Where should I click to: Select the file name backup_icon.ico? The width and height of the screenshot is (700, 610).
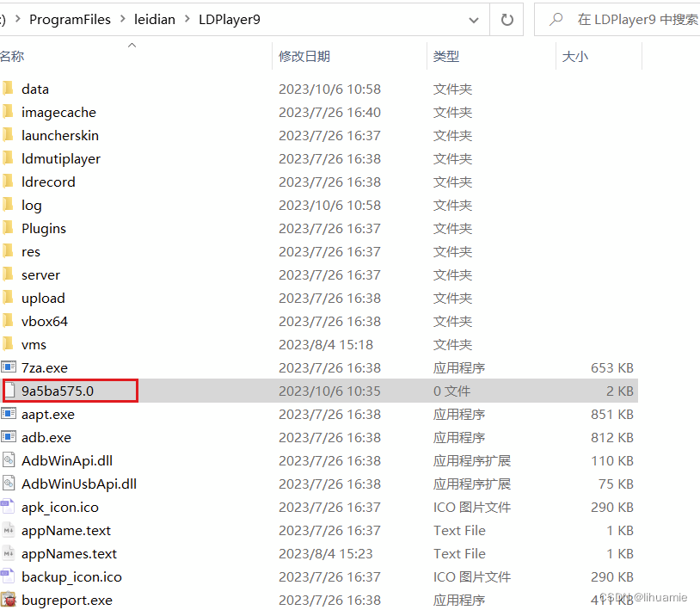click(x=71, y=577)
